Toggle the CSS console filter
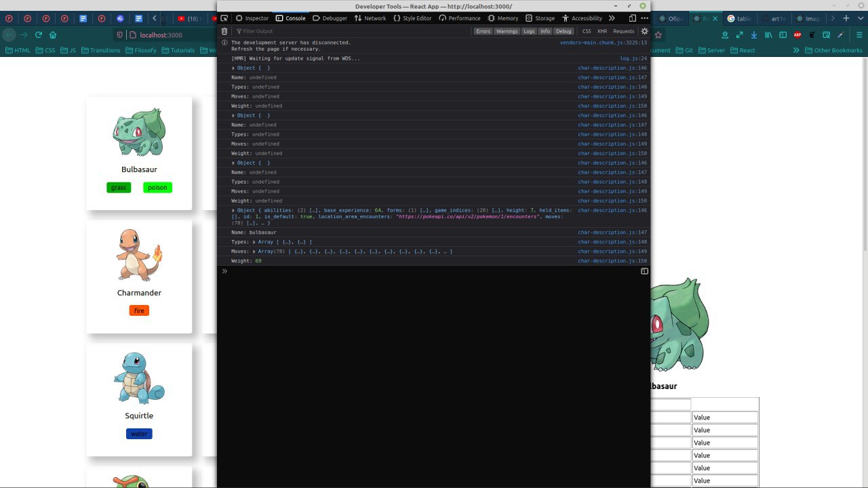This screenshot has width=868, height=488. [587, 31]
